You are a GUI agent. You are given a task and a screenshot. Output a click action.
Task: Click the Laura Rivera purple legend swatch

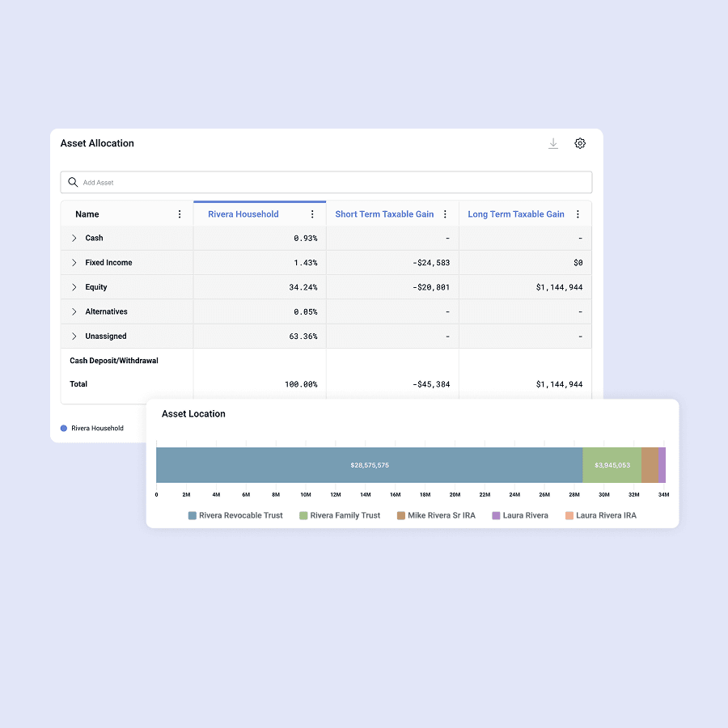pos(496,515)
